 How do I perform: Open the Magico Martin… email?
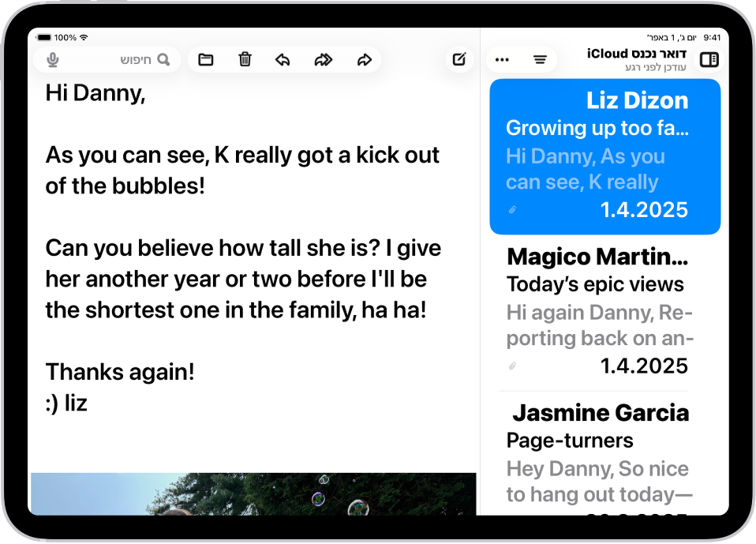pyautogui.click(x=605, y=312)
